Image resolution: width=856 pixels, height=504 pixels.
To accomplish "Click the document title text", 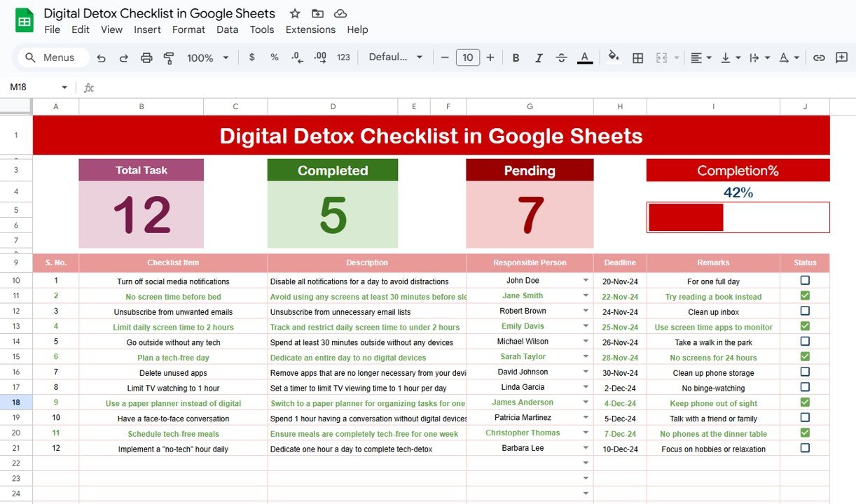I will pos(160,13).
